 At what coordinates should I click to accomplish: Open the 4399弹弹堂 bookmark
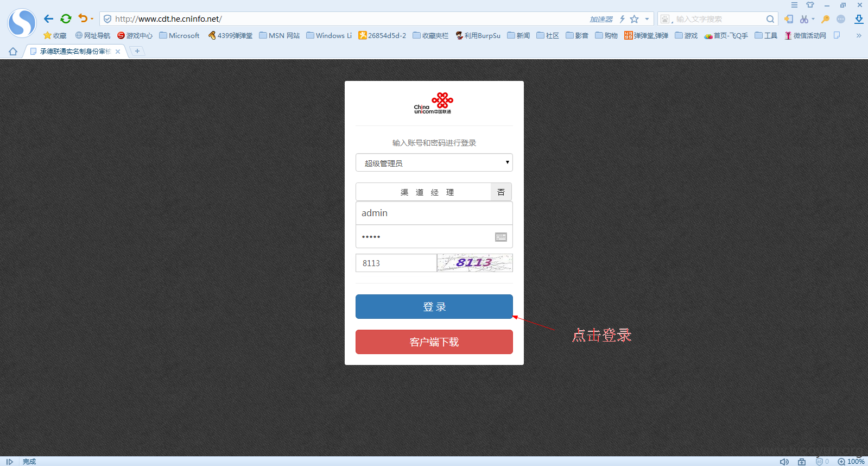click(x=230, y=35)
